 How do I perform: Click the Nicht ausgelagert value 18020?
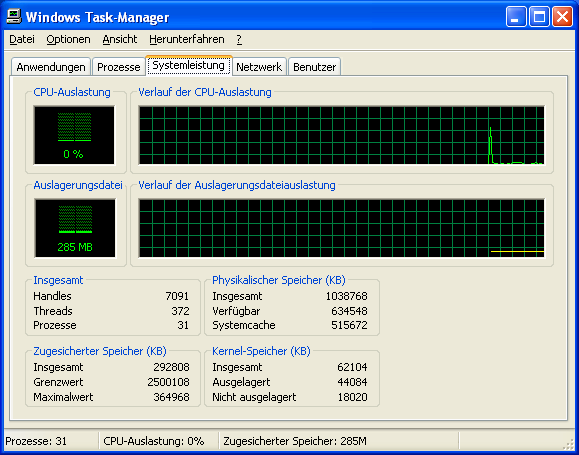[353, 397]
